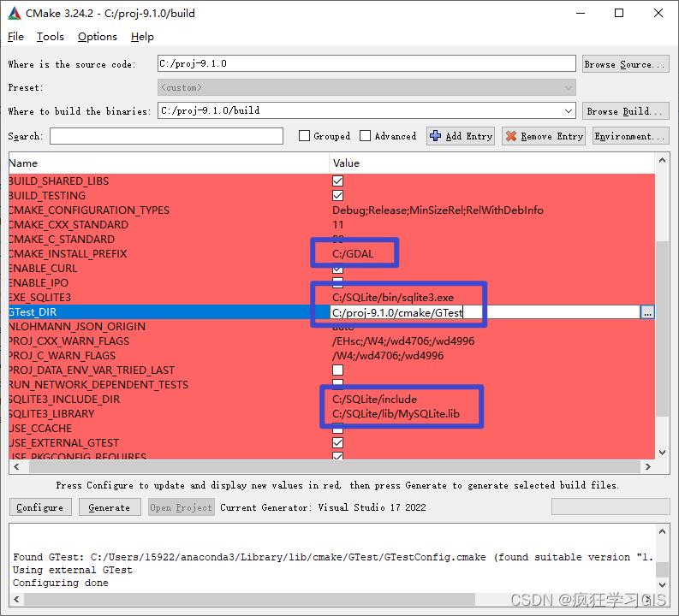Select the CMAKE_INSTALL_PREFIX row name
The image size is (679, 616).
(x=68, y=254)
